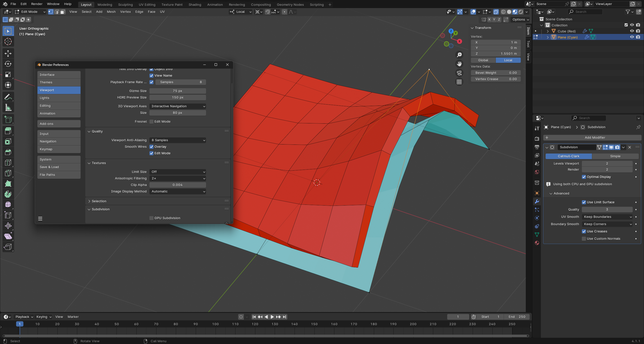Open Anisotropic Filtering dropdown
Image resolution: width=644 pixels, height=344 pixels.
[x=178, y=178]
